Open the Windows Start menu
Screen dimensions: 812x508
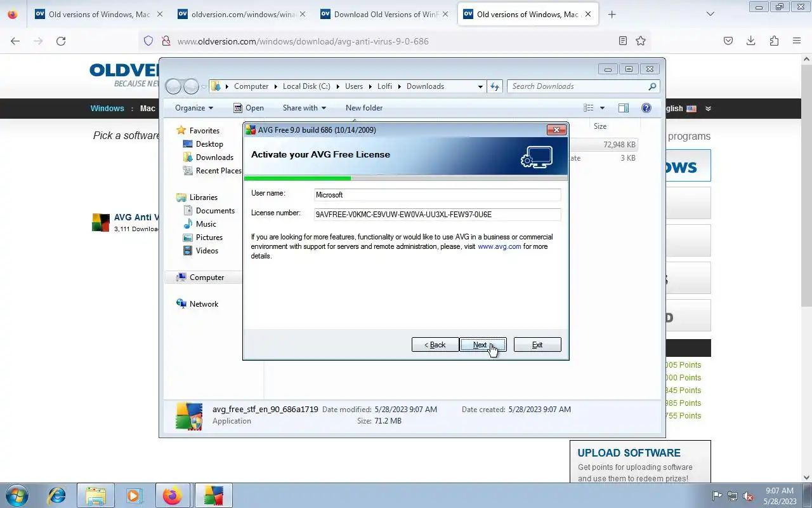16,495
